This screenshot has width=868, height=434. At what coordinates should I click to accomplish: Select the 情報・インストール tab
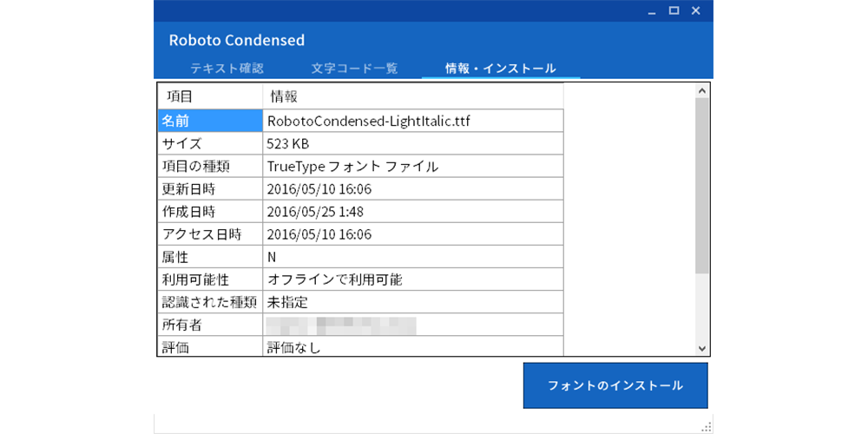(501, 69)
